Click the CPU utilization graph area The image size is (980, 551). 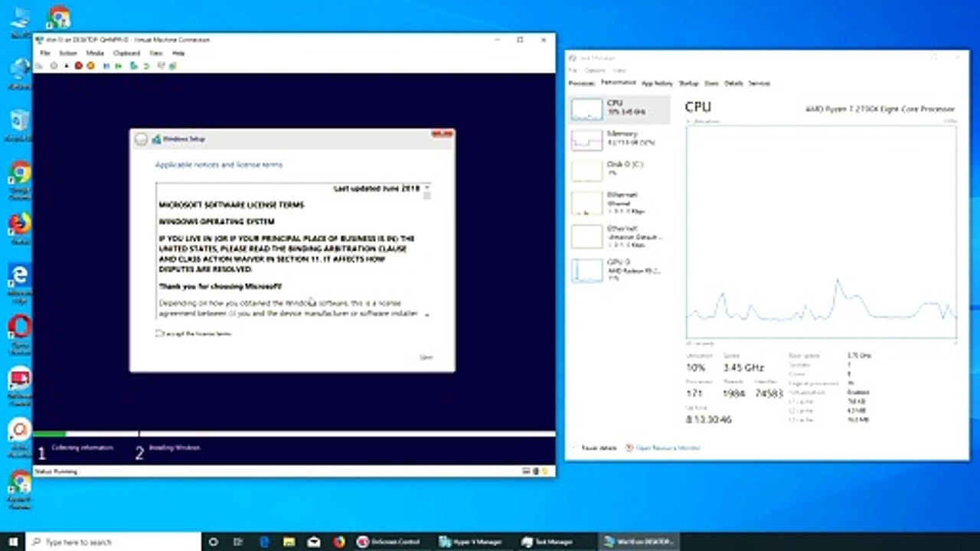pos(822,231)
